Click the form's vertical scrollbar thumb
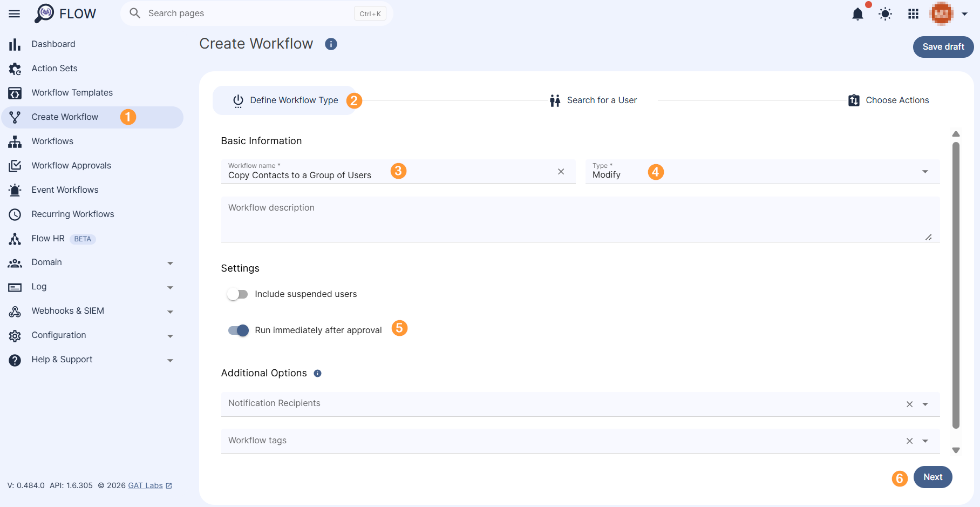The width and height of the screenshot is (980, 507). point(956,285)
